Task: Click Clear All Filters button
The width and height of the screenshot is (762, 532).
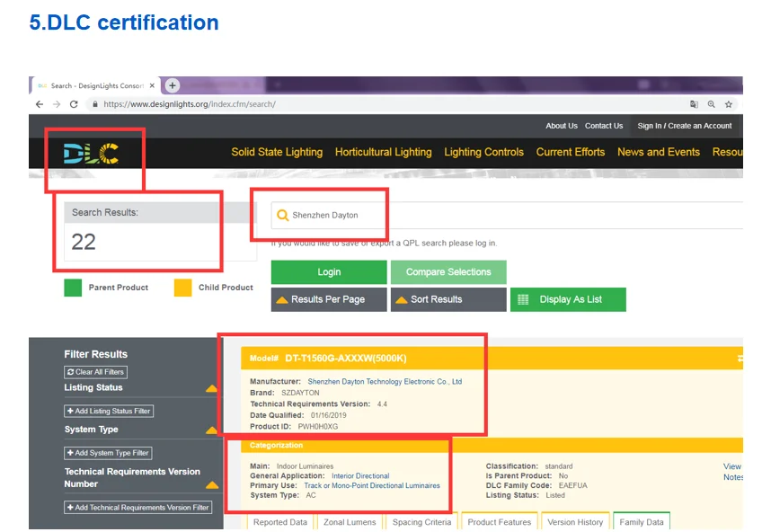Action: click(x=95, y=372)
